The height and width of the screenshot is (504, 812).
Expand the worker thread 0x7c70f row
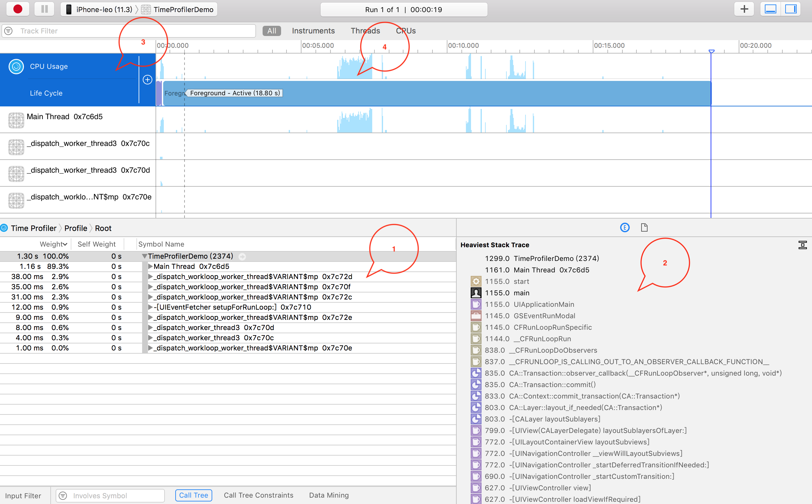150,287
